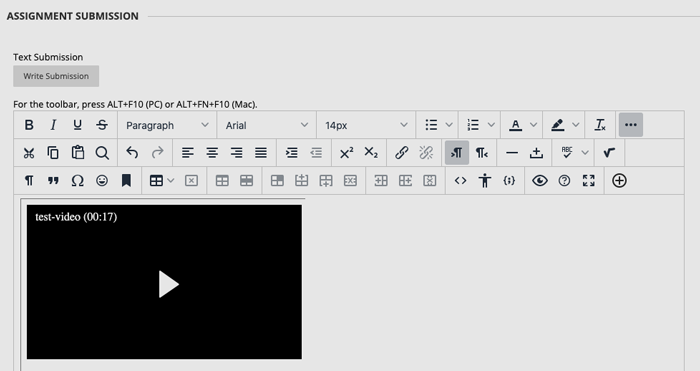The height and width of the screenshot is (371, 700).
Task: Center align the text
Action: pos(212,153)
